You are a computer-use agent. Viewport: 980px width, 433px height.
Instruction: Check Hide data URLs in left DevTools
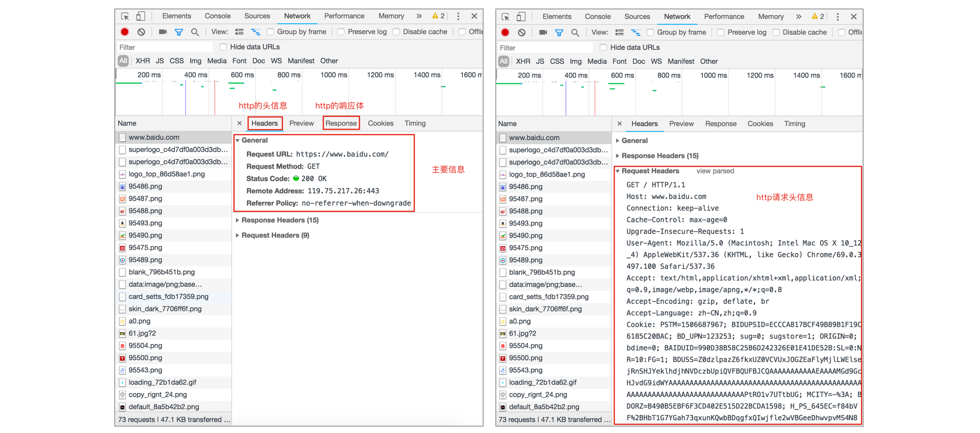tap(223, 47)
